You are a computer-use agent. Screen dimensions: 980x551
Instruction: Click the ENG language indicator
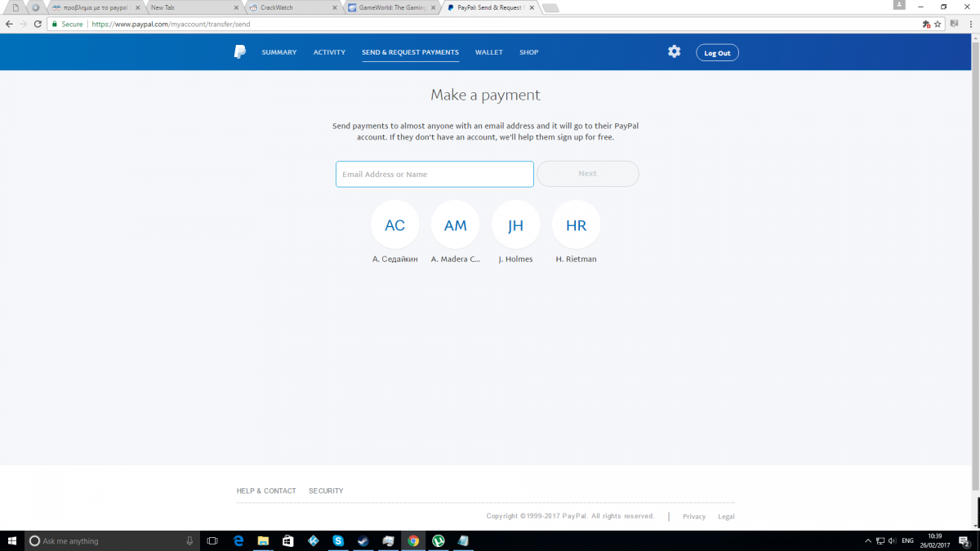point(907,540)
